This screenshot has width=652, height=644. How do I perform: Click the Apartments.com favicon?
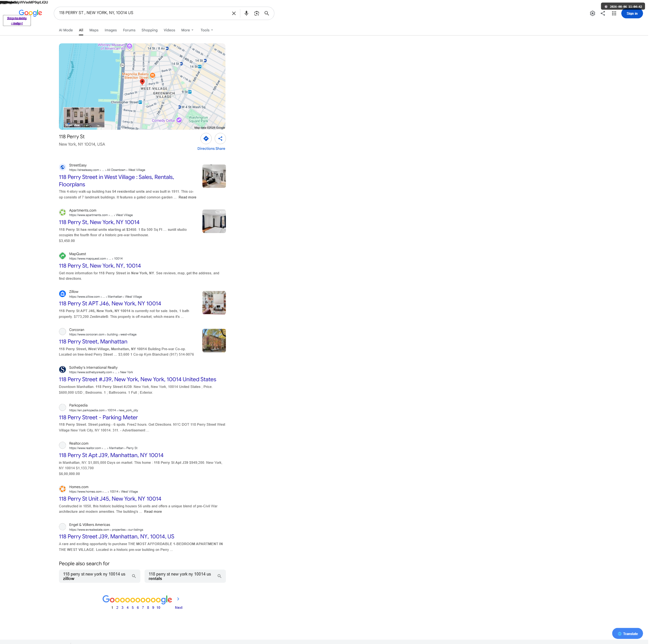[63, 213]
